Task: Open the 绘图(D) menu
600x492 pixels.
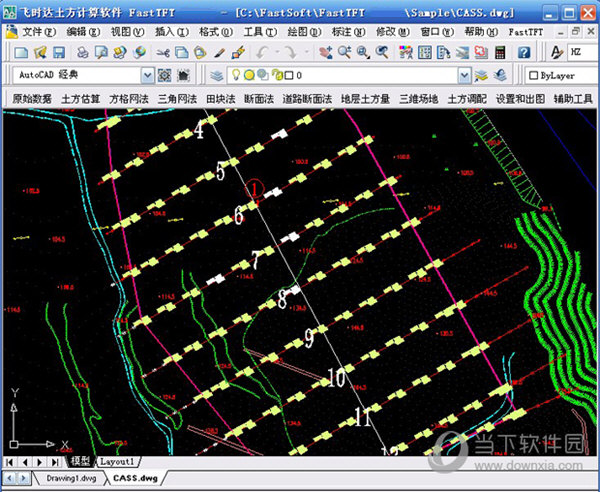Action: point(304,32)
